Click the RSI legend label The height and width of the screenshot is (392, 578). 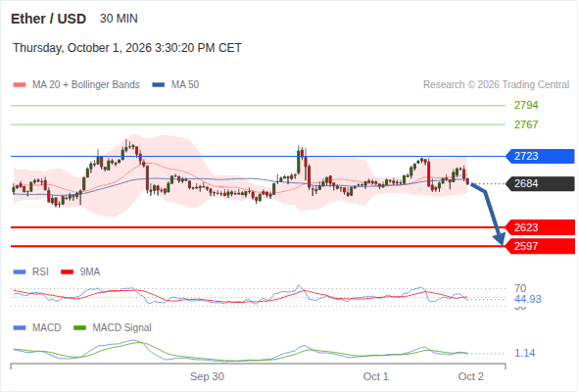(x=40, y=272)
